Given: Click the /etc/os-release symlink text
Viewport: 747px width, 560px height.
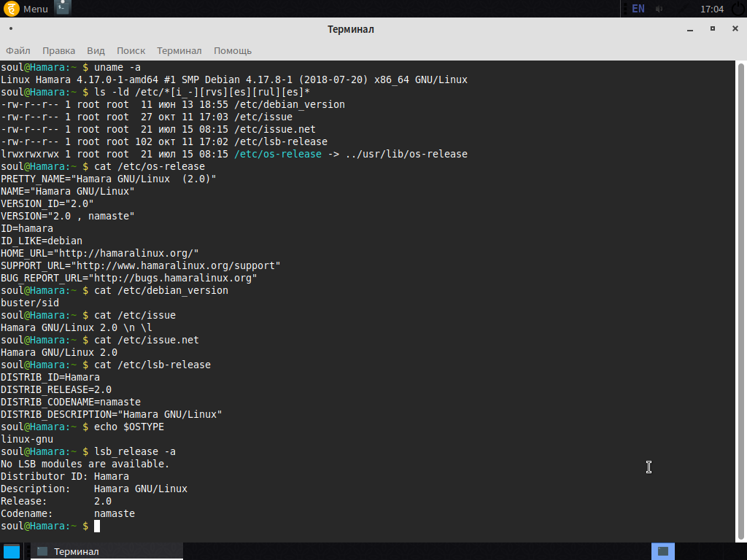Looking at the screenshot, I should tap(278, 154).
